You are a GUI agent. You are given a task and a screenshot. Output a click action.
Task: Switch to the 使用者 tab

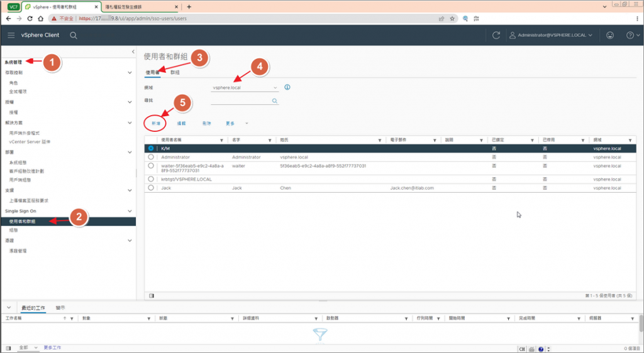coord(152,73)
